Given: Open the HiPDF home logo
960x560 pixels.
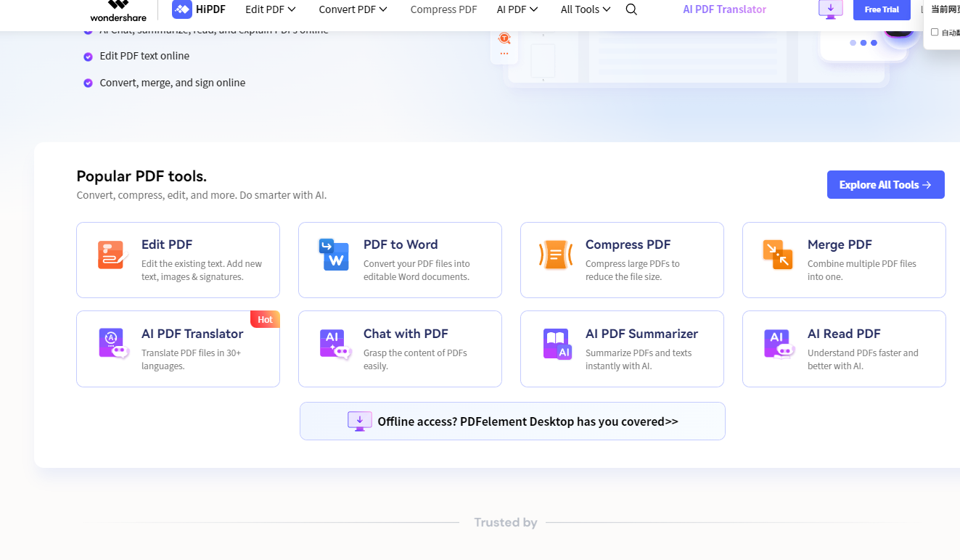Looking at the screenshot, I should (199, 9).
